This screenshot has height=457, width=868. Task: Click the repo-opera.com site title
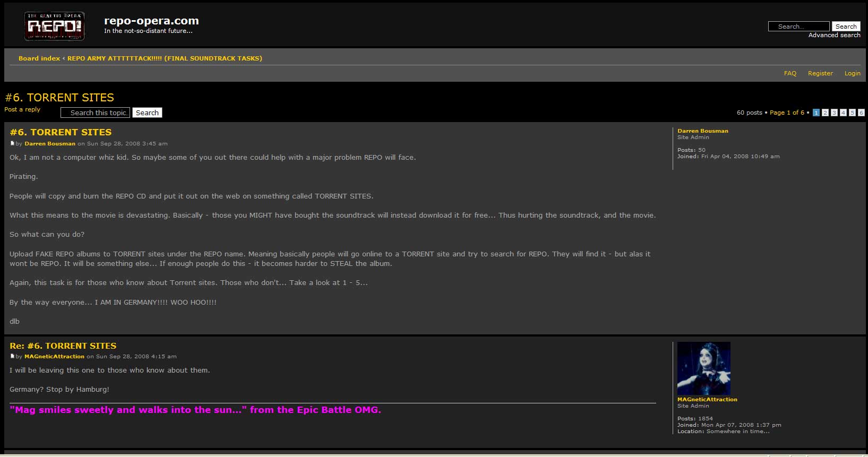(151, 21)
